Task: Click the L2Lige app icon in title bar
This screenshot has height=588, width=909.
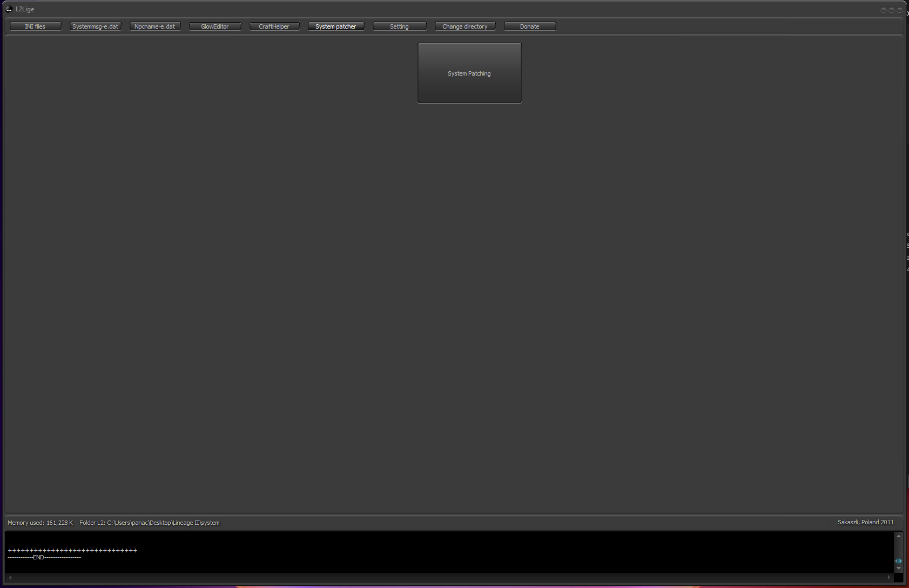Action: (x=9, y=9)
